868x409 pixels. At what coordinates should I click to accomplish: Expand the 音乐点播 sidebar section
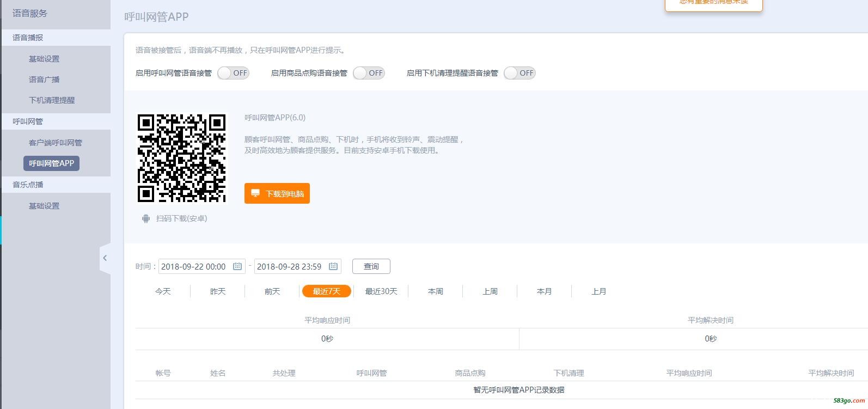(x=28, y=185)
